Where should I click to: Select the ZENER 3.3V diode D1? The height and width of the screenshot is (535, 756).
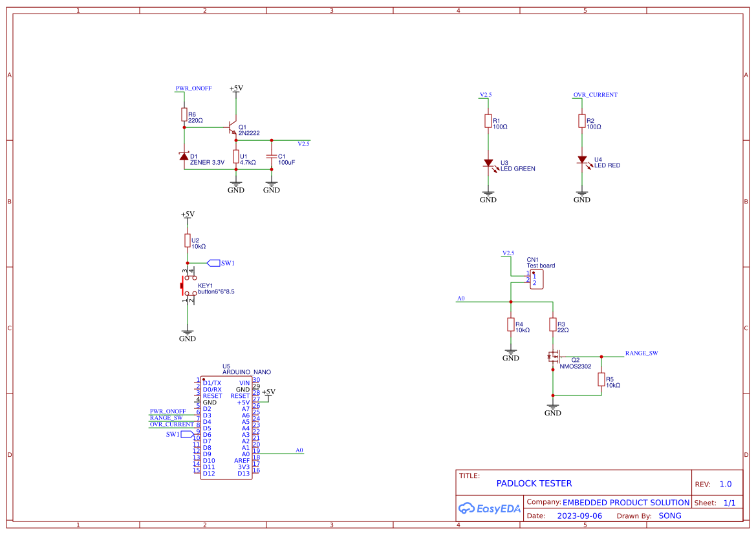coord(184,157)
